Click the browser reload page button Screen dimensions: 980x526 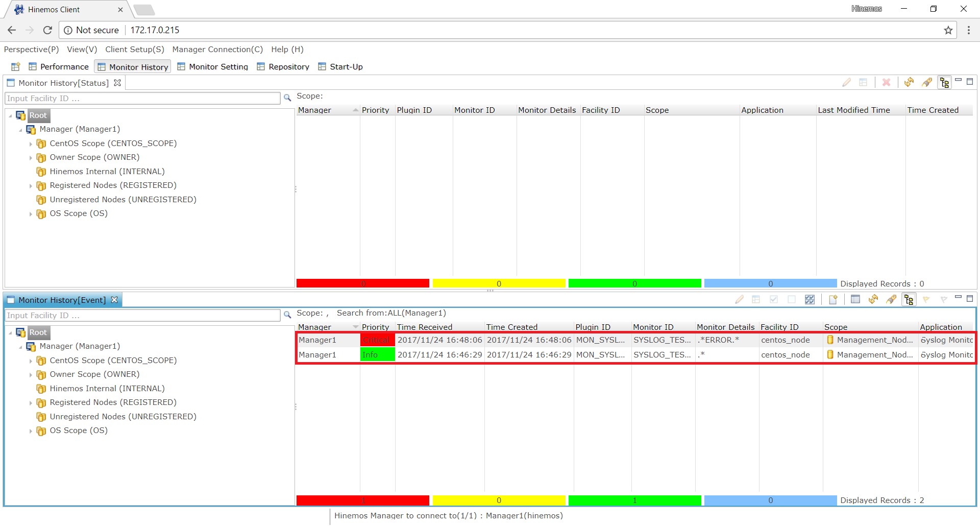tap(47, 30)
